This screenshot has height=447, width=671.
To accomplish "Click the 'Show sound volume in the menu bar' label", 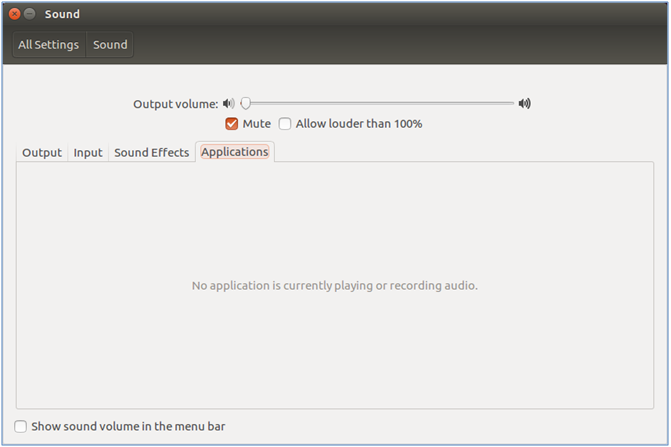I will pyautogui.click(x=128, y=426).
